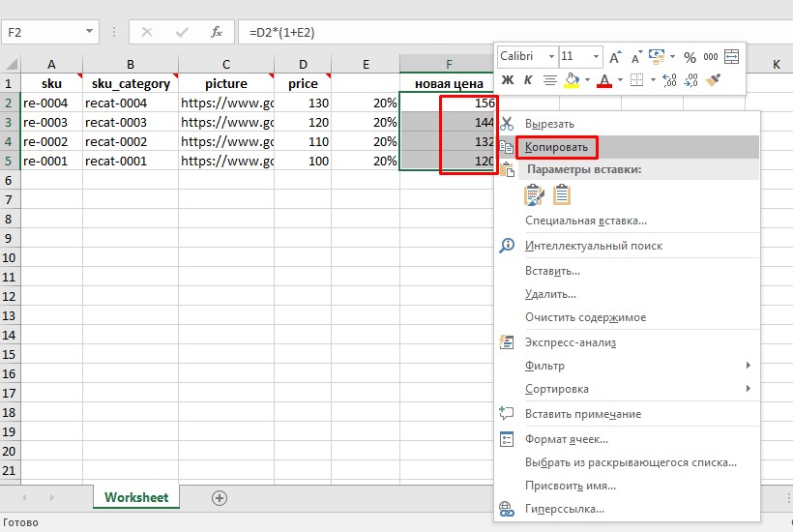Viewport: 793px width, 532px height.
Task: Click the sku_category header cell
Action: 131,83
